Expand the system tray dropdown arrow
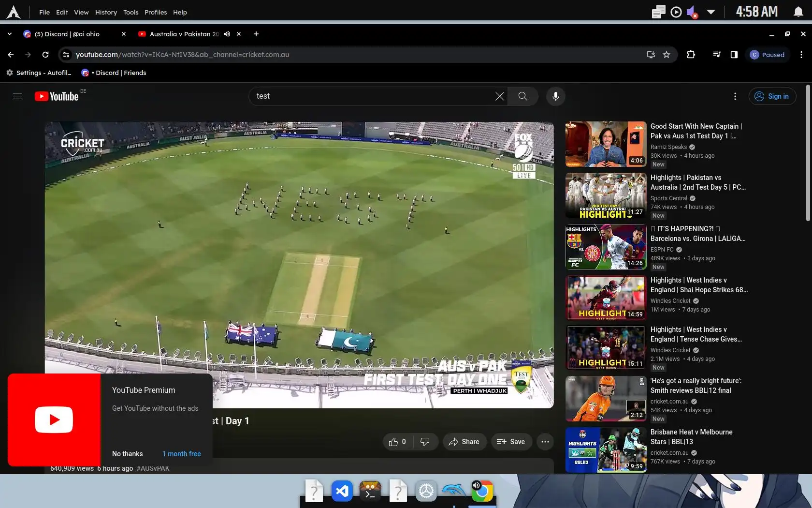812x508 pixels. coord(711,12)
